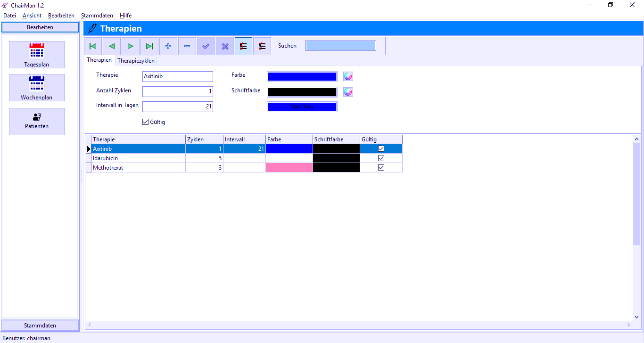Open the Patienten section
The width and height of the screenshot is (644, 343).
click(x=37, y=122)
